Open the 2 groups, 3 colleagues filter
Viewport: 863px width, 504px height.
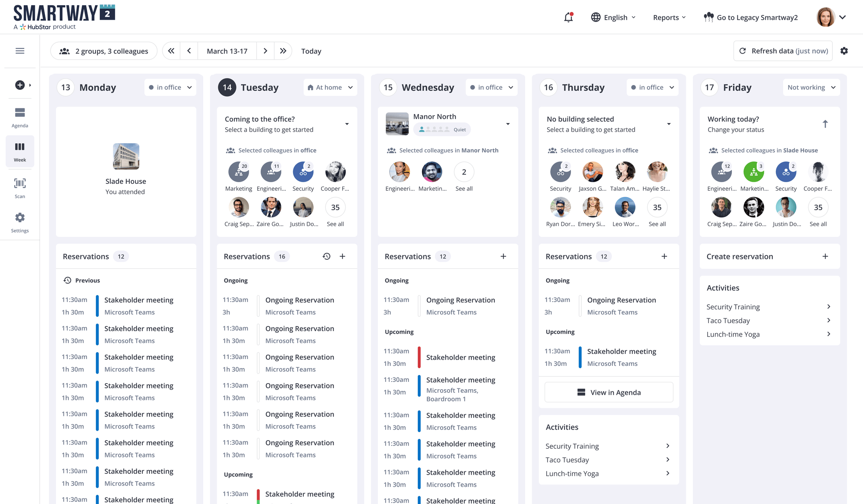pyautogui.click(x=104, y=51)
